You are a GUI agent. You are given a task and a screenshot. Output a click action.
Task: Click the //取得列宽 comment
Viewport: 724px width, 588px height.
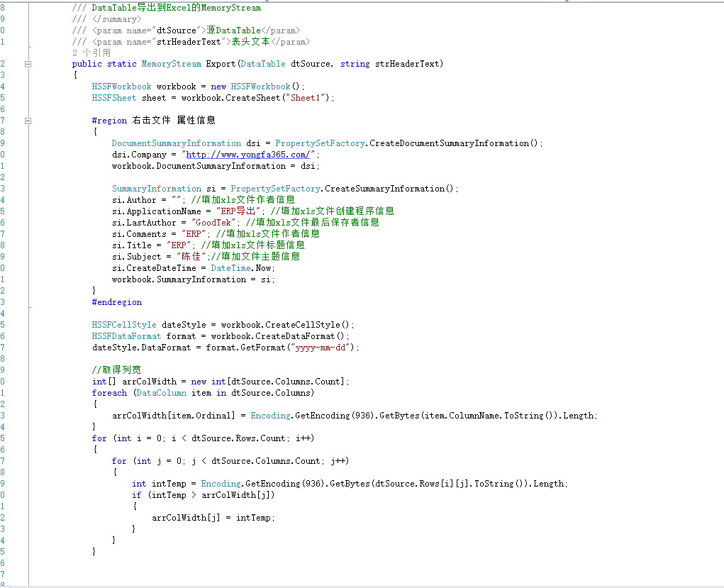116,370
